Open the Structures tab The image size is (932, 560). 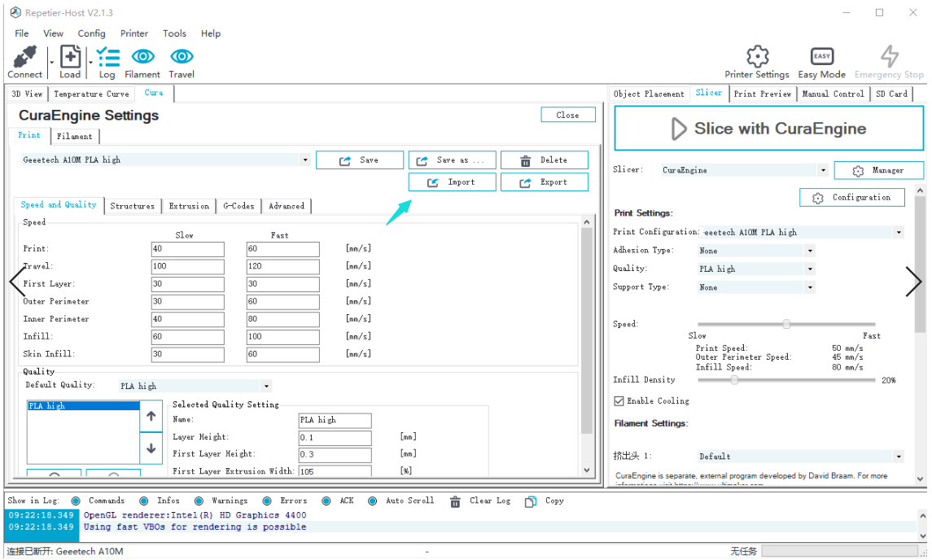[132, 206]
